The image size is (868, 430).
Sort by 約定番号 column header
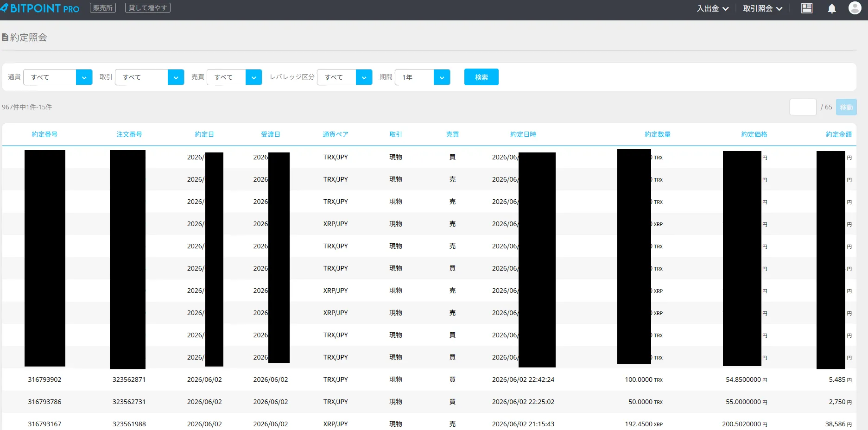coord(44,134)
